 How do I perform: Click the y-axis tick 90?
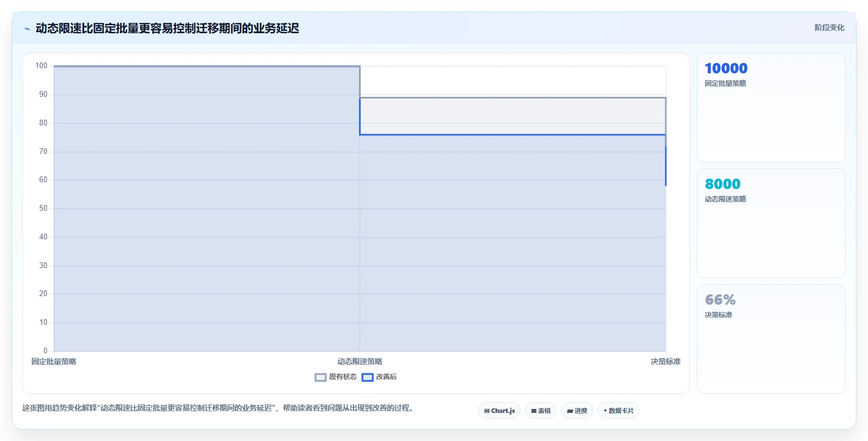[x=43, y=94]
